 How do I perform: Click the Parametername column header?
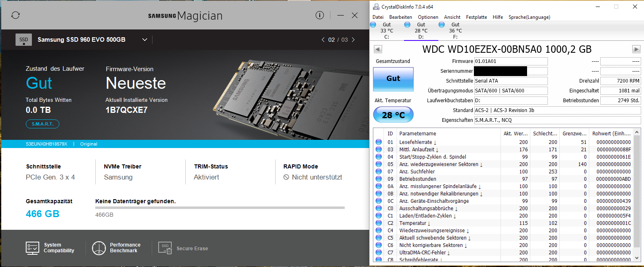449,134
